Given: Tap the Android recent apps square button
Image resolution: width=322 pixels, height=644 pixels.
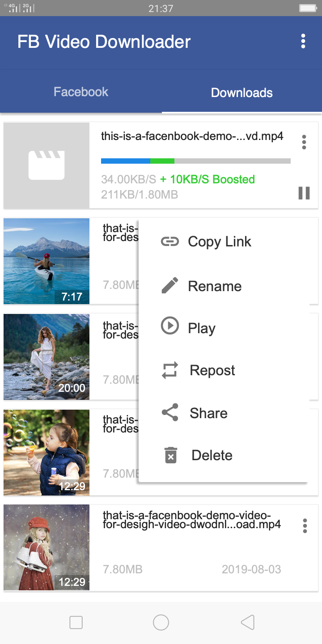Looking at the screenshot, I should 76,623.
